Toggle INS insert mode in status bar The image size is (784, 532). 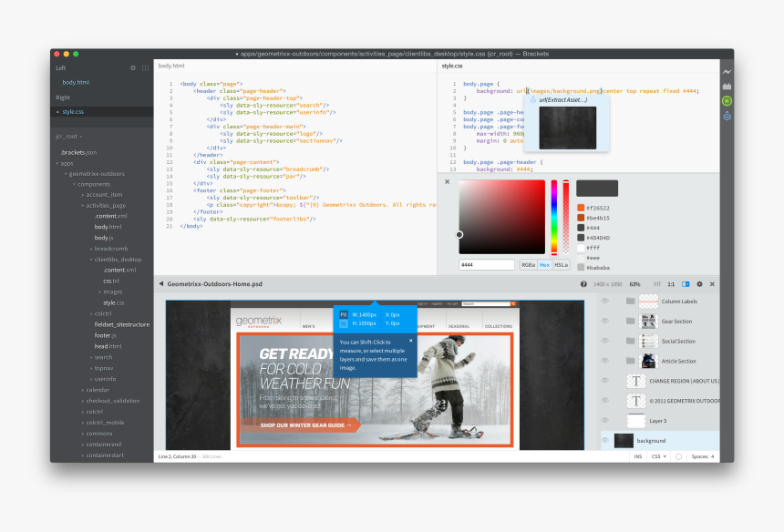click(x=638, y=456)
